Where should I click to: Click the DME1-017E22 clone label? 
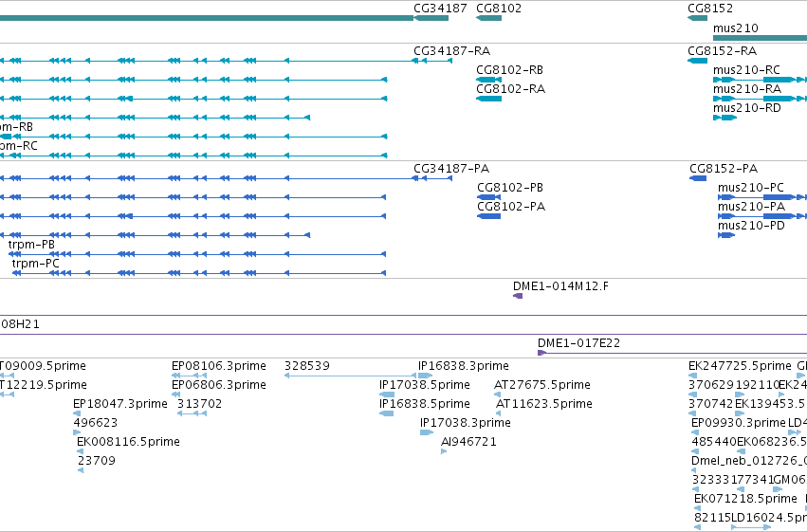578,343
